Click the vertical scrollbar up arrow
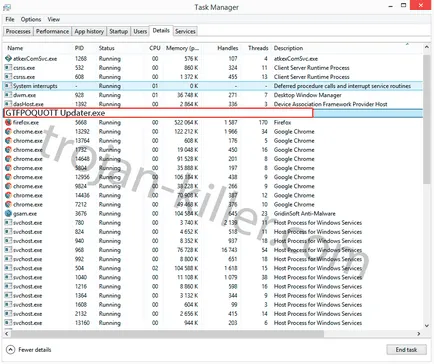The image size is (434, 364). click(427, 47)
